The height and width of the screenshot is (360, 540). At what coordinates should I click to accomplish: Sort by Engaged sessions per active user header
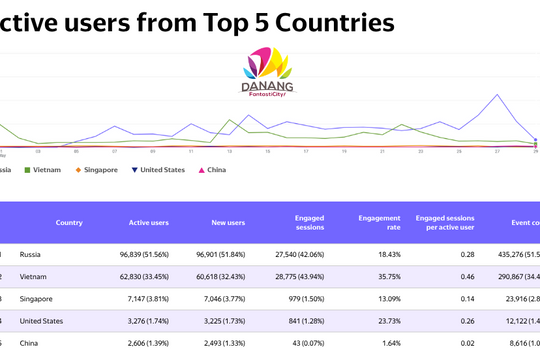tap(445, 223)
